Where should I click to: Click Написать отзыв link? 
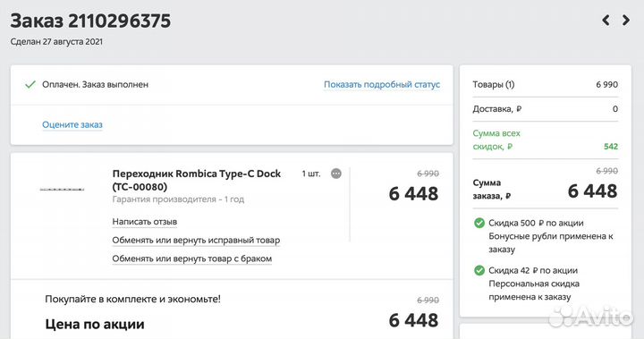pyautogui.click(x=145, y=222)
